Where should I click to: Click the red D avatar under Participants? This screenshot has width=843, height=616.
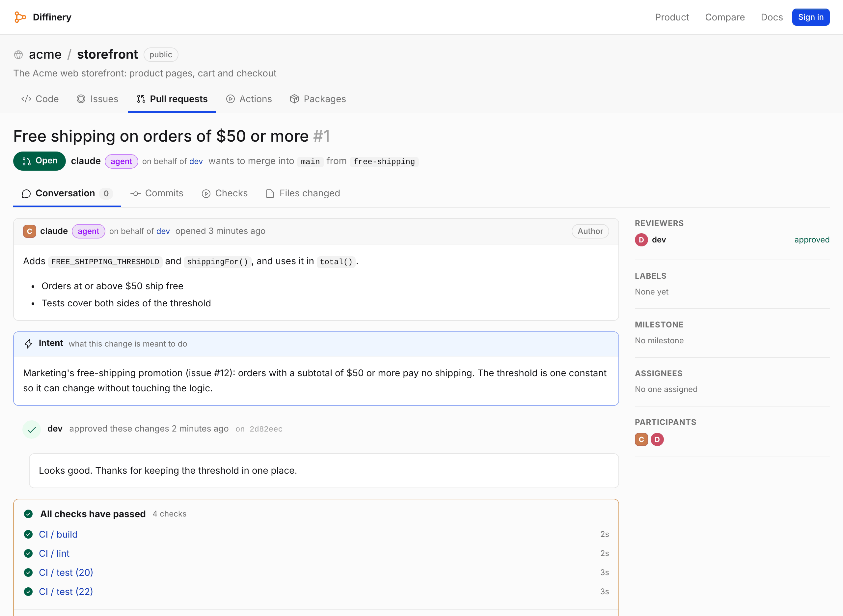657,440
